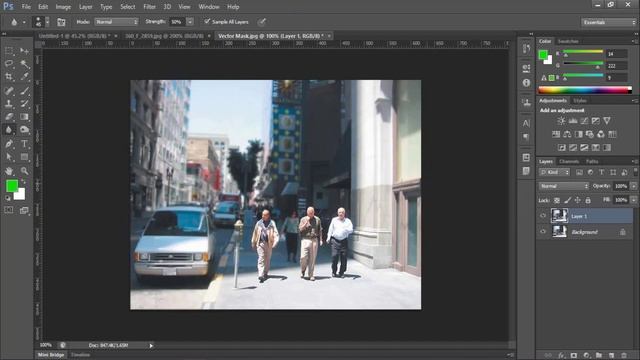The image size is (640, 360).
Task: Add a Color Balance adjustment
Action: pos(567,134)
